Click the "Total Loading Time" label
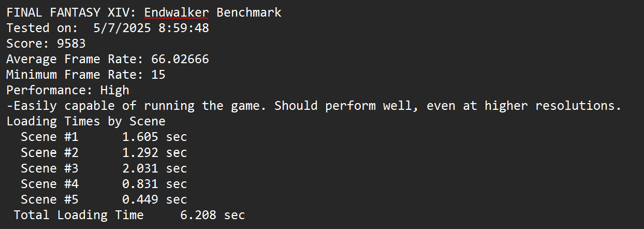 [79, 215]
